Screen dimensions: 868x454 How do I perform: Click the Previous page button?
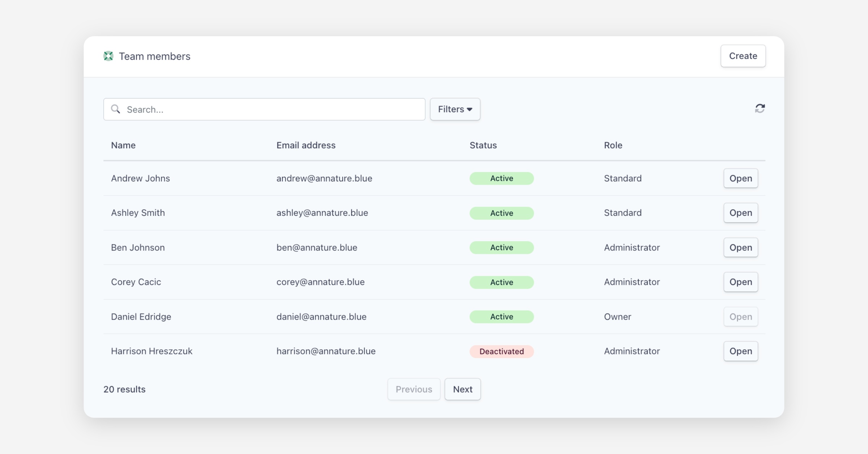click(x=414, y=389)
